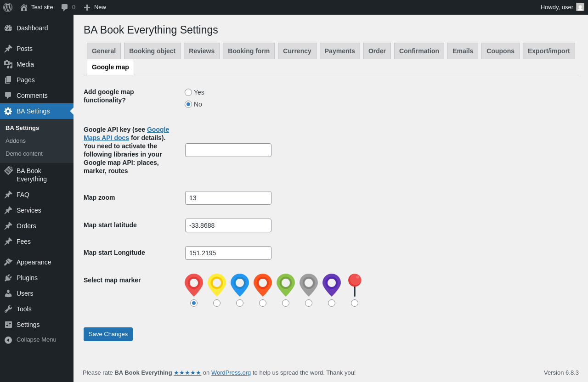The height and width of the screenshot is (382, 588).
Task: Click the WordPress logo icon
Action: click(8, 7)
